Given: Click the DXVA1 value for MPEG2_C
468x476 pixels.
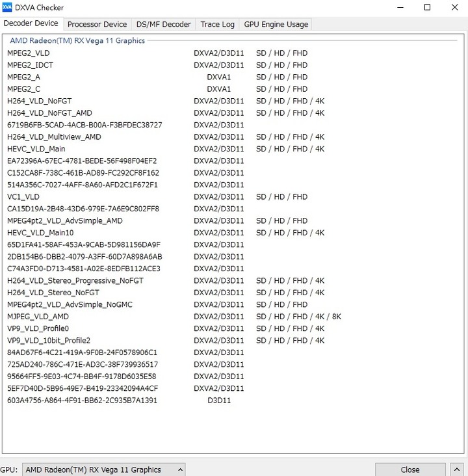Looking at the screenshot, I should point(219,89).
